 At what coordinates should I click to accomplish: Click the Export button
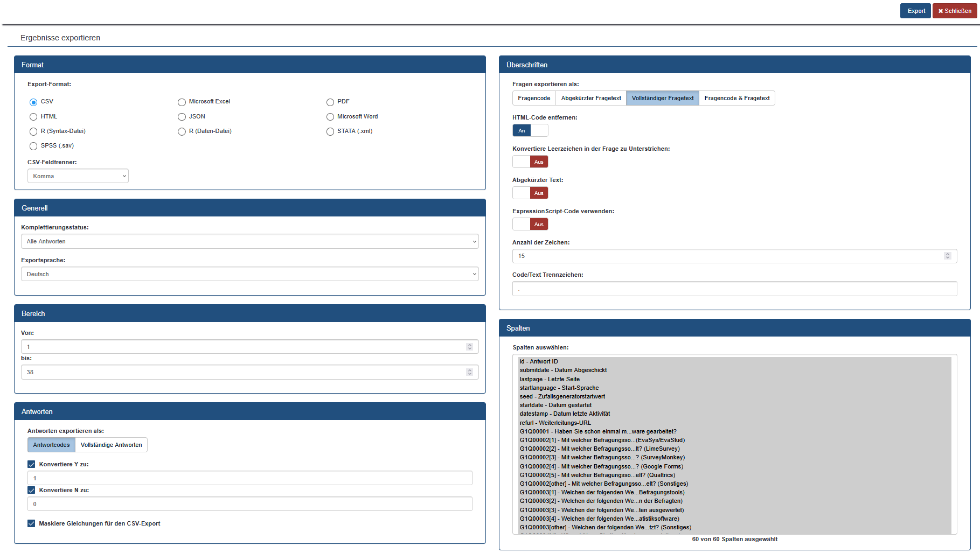(x=915, y=11)
